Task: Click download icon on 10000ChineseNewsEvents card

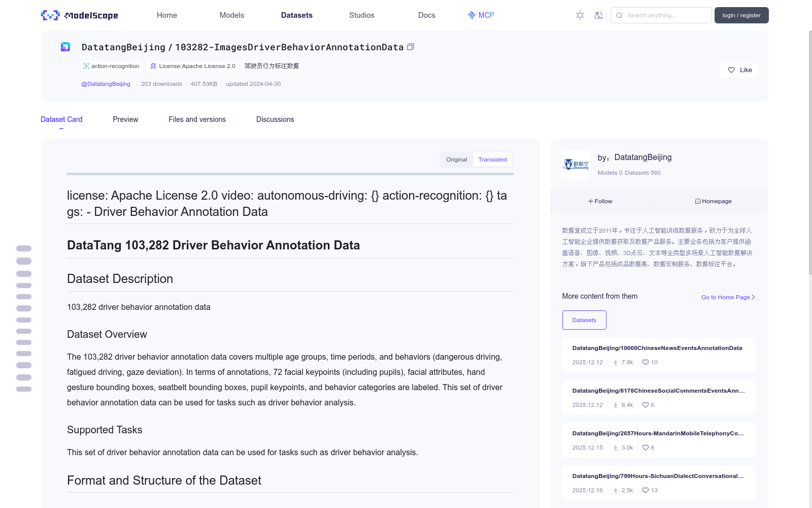Action: [616, 362]
